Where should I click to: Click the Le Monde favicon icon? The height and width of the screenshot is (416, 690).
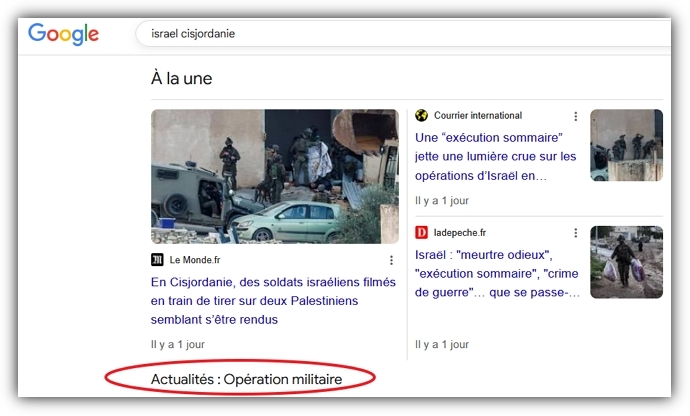click(157, 260)
